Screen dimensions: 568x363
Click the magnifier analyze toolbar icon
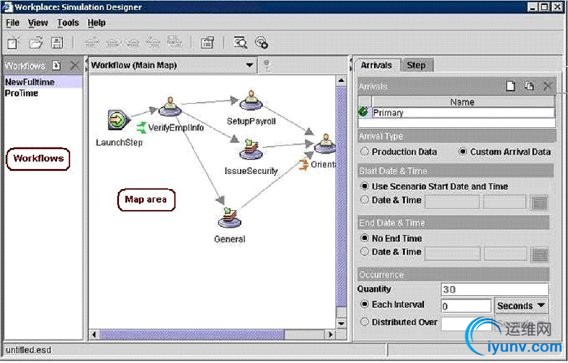(240, 42)
